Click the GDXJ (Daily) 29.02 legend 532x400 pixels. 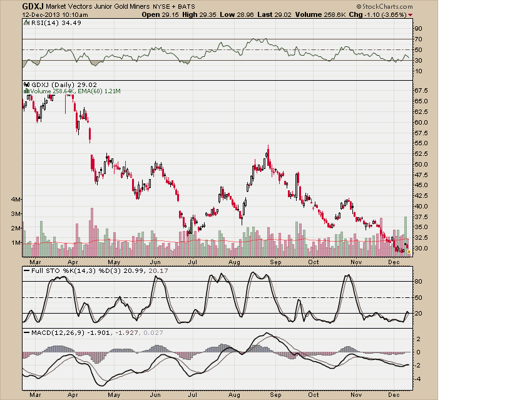pyautogui.click(x=64, y=85)
